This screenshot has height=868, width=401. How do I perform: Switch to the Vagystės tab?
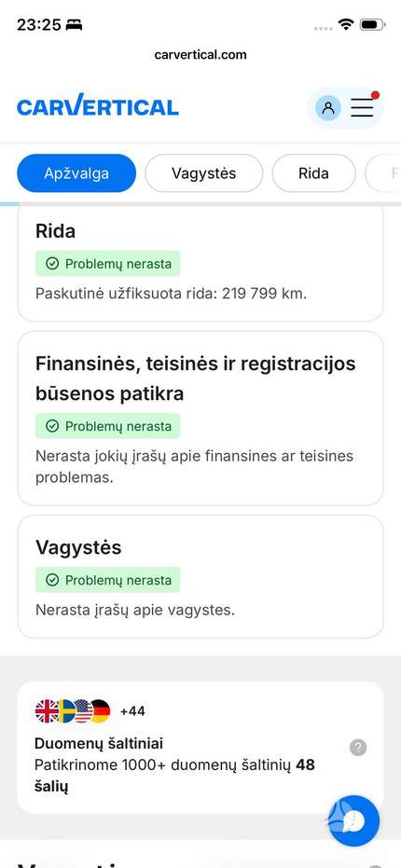pyautogui.click(x=204, y=173)
